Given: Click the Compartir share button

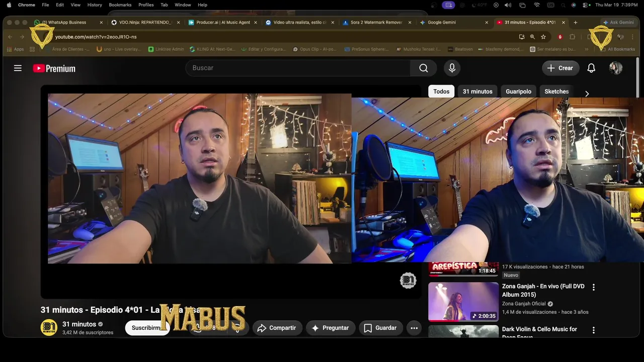Looking at the screenshot, I should 277,328.
